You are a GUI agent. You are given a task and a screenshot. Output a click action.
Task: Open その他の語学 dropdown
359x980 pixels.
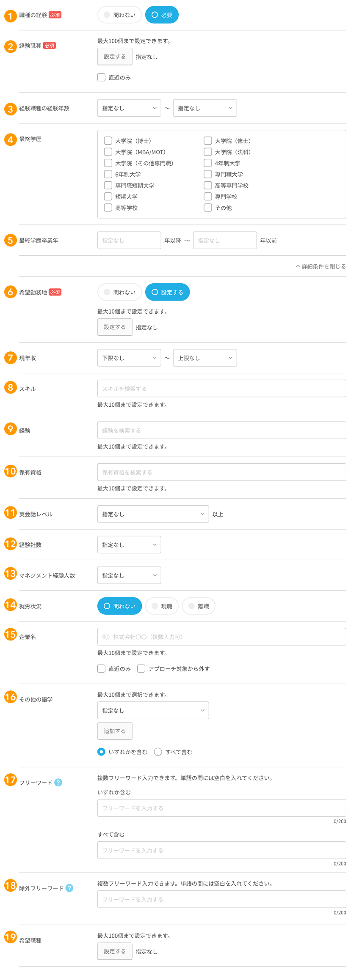point(153,710)
